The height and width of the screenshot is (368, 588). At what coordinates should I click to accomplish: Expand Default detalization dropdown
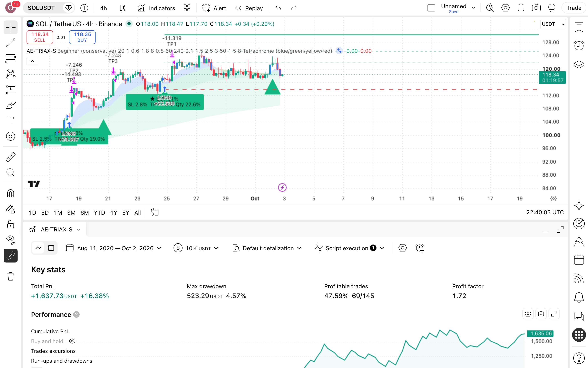click(x=267, y=248)
